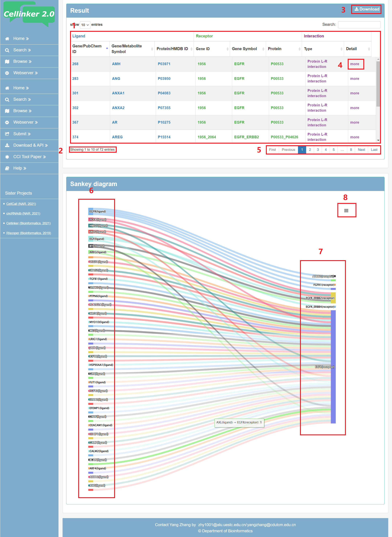The height and width of the screenshot is (537, 392).
Task: Click the scrollbar down arrow in results table
Action: point(378,140)
